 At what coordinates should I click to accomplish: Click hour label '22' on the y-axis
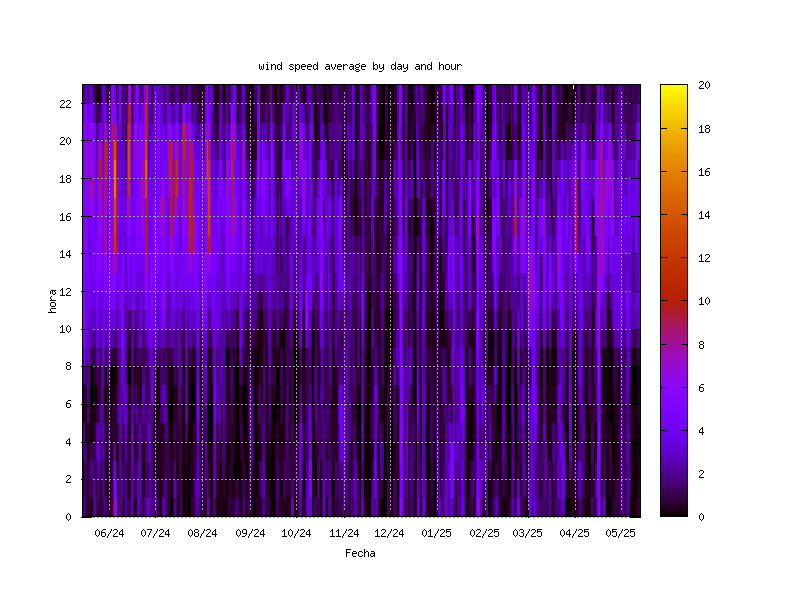[65, 104]
